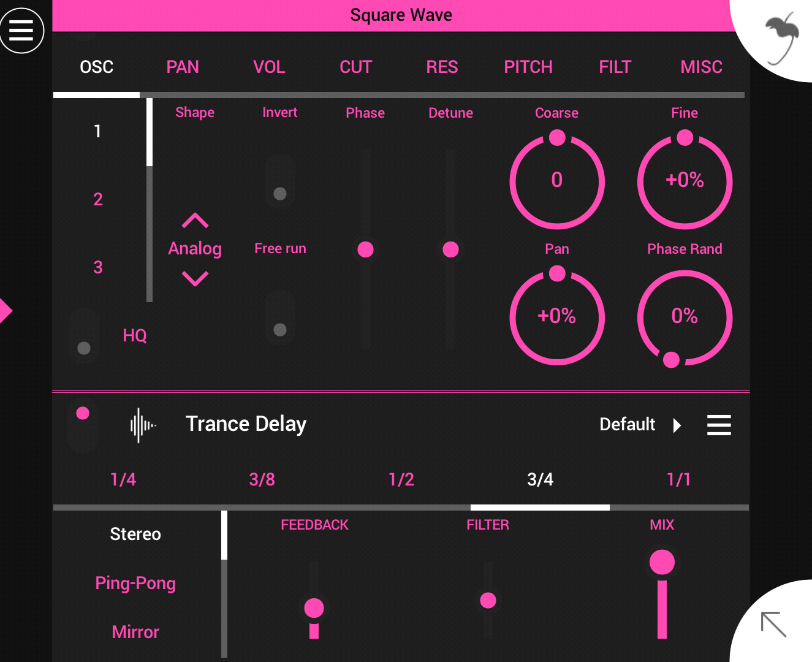
Task: Toggle the Free run switch
Action: pos(280,318)
